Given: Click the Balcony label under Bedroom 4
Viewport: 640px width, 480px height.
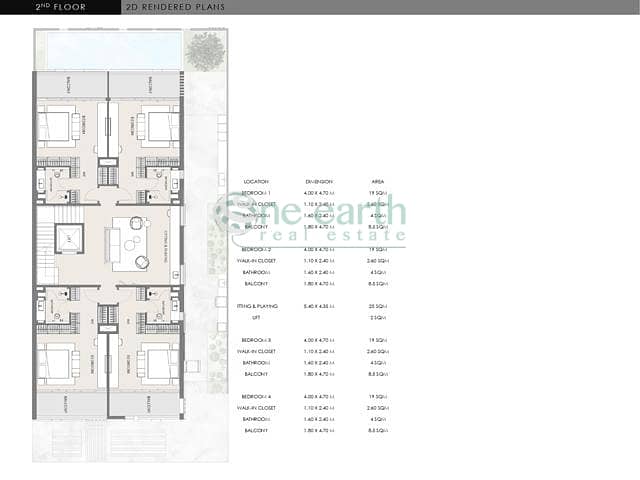Looking at the screenshot, I should point(256,431).
